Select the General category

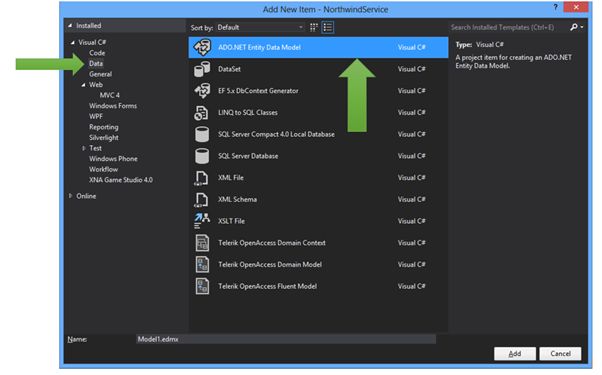(101, 74)
